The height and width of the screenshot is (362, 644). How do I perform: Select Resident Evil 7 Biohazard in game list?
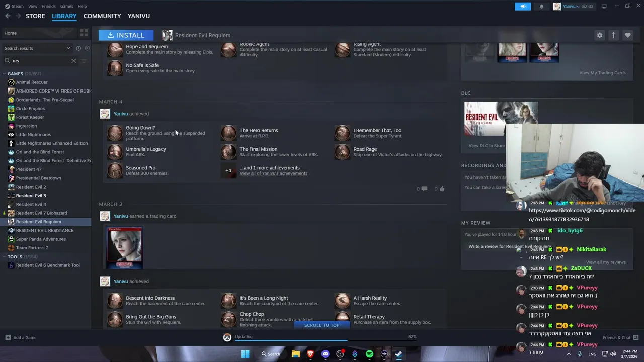(x=41, y=213)
